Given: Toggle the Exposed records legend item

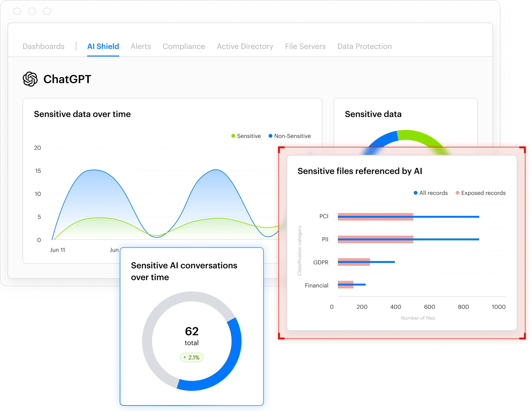Looking at the screenshot, I should 480,193.
